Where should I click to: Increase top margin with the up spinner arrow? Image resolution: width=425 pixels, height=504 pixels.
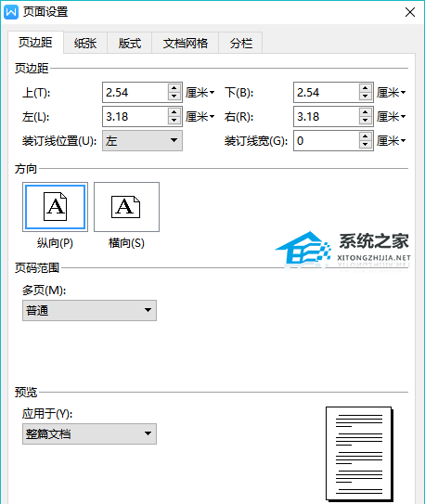point(174,88)
